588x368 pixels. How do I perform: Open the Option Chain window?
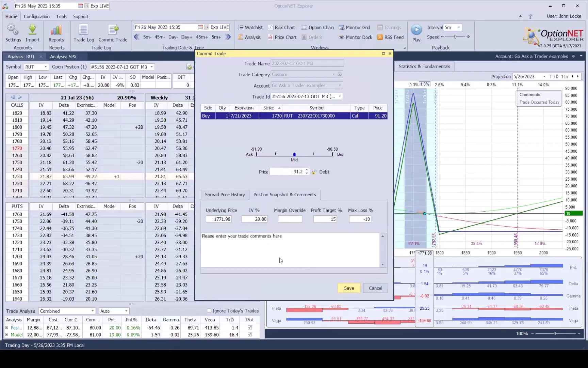[317, 28]
